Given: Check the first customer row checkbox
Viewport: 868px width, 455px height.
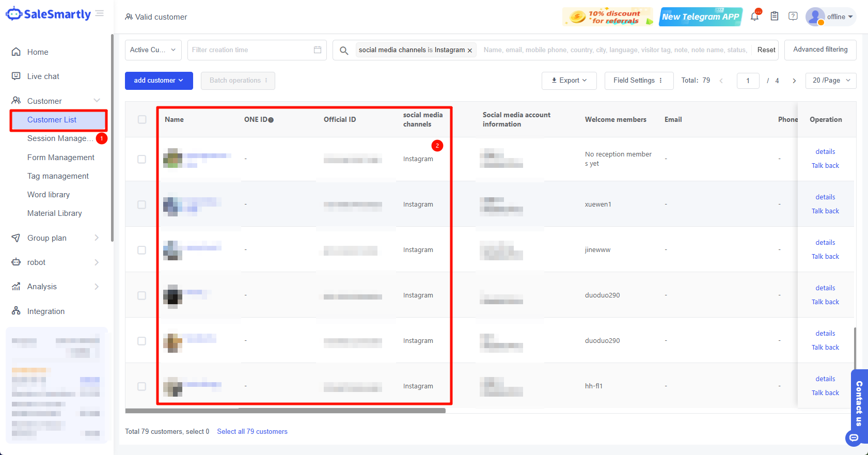Looking at the screenshot, I should [142, 159].
